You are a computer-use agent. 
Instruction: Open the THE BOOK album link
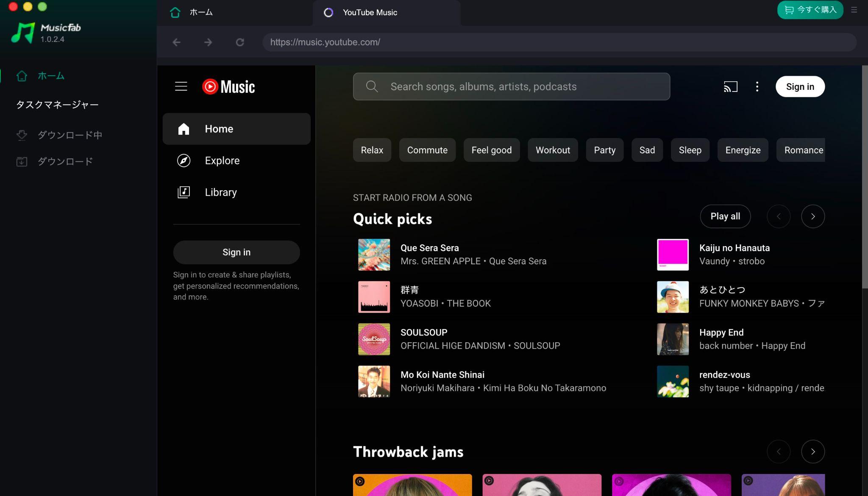[x=469, y=304]
